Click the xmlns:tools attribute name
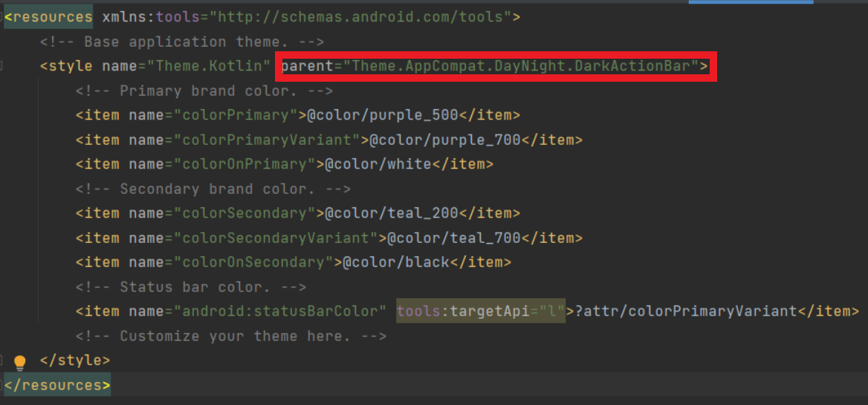 (x=151, y=17)
